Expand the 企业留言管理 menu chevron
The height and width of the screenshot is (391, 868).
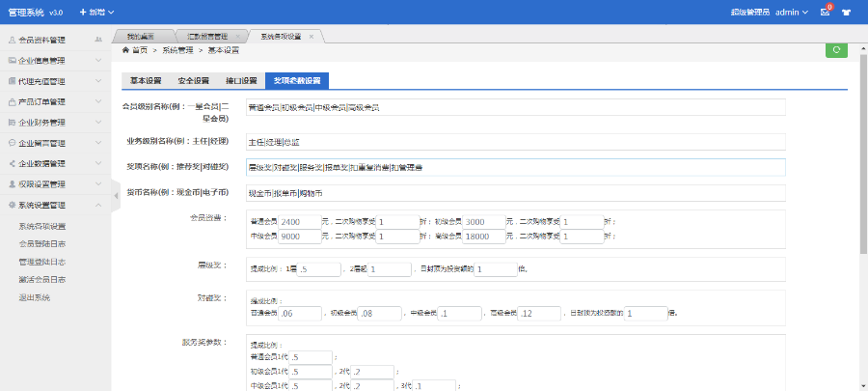[x=98, y=143]
